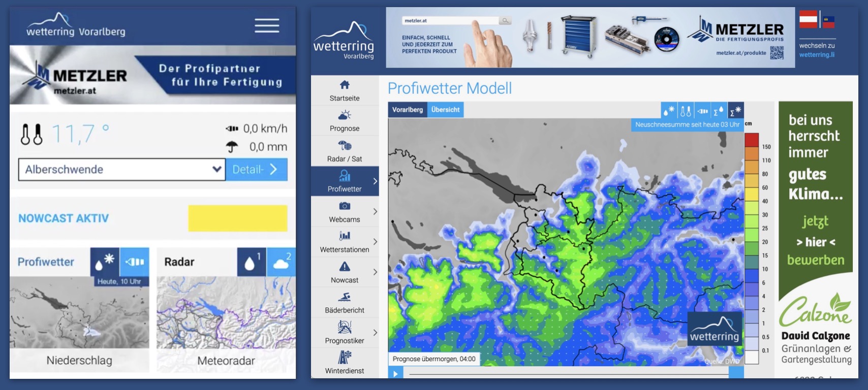Show new snow sum layer on model map

[x=735, y=110]
